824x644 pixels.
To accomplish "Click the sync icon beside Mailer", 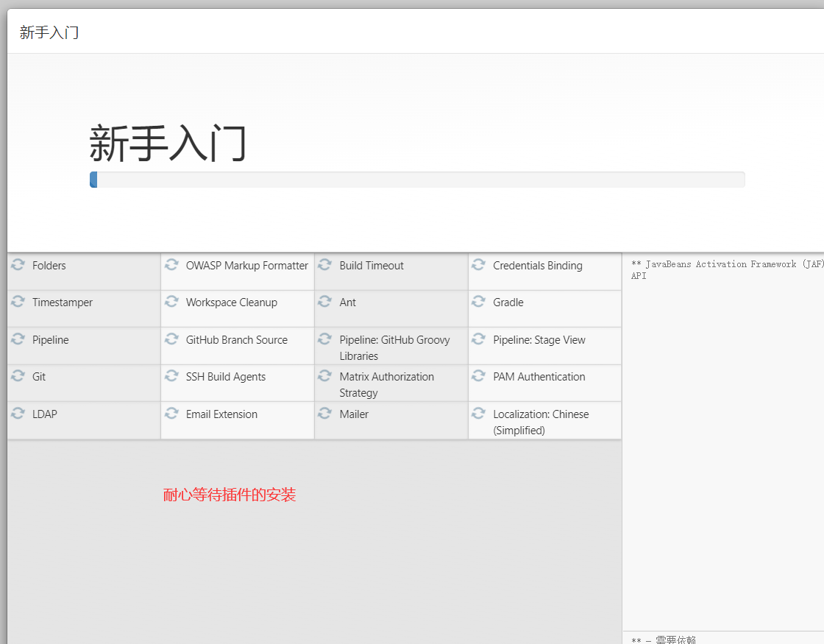I will (324, 413).
